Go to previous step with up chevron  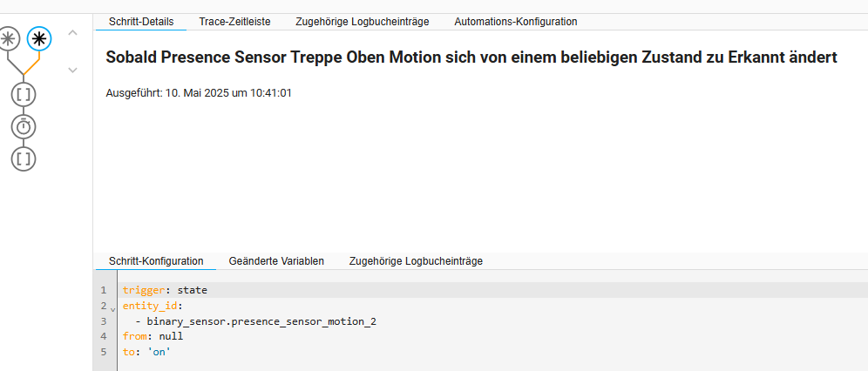tap(72, 32)
